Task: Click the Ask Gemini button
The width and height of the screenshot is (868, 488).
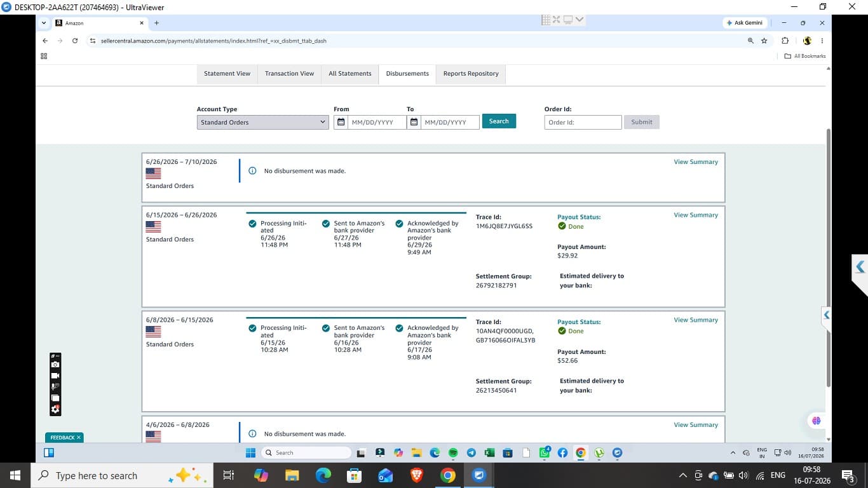Action: [x=743, y=23]
